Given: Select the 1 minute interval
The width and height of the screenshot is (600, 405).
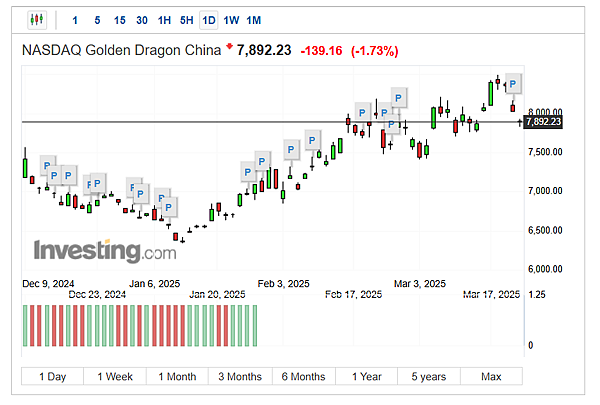Looking at the screenshot, I should click(x=75, y=20).
